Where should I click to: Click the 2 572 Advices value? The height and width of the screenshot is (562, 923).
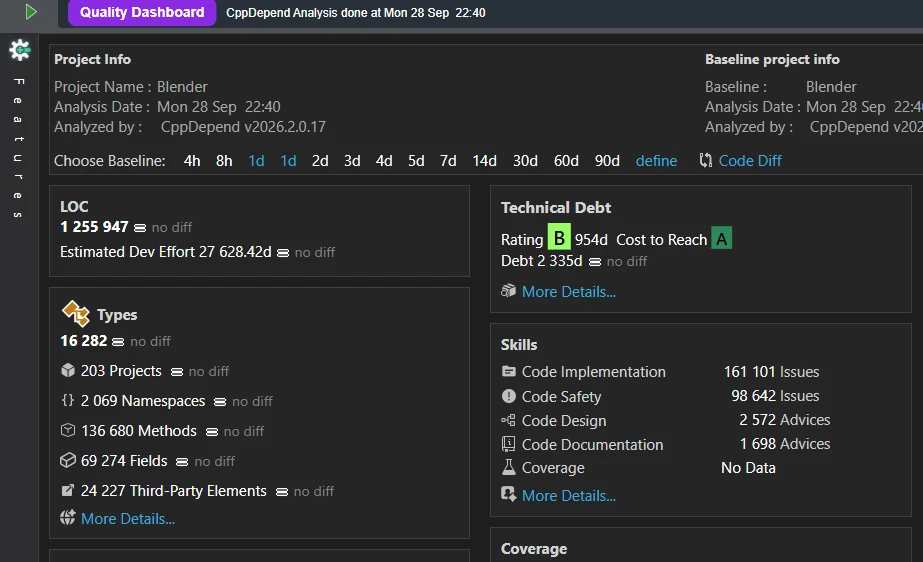click(785, 420)
